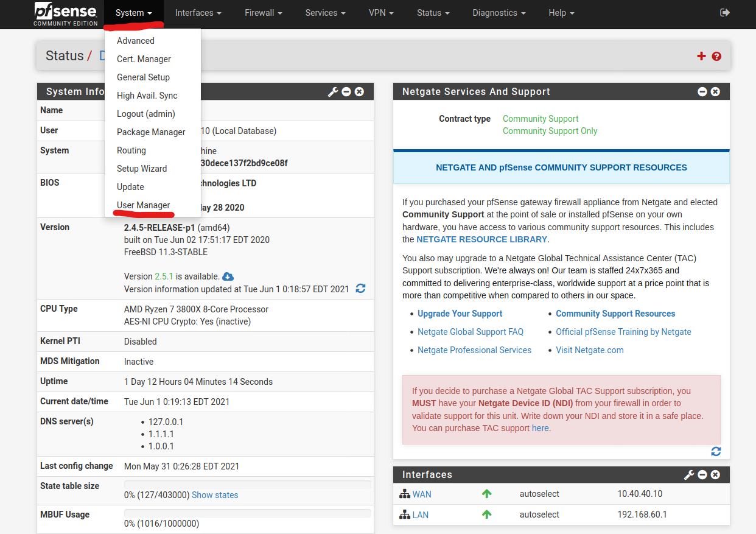Open the Status dropdown menu
The image size is (756, 534).
(433, 13)
